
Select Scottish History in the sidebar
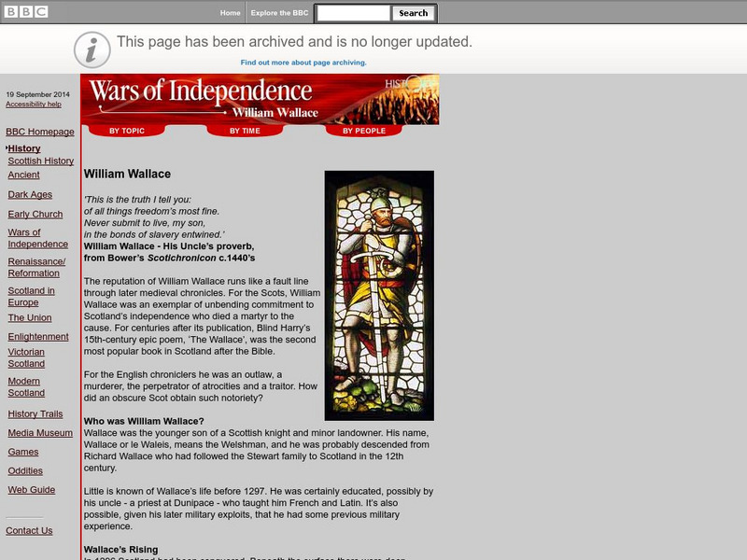tap(39, 161)
